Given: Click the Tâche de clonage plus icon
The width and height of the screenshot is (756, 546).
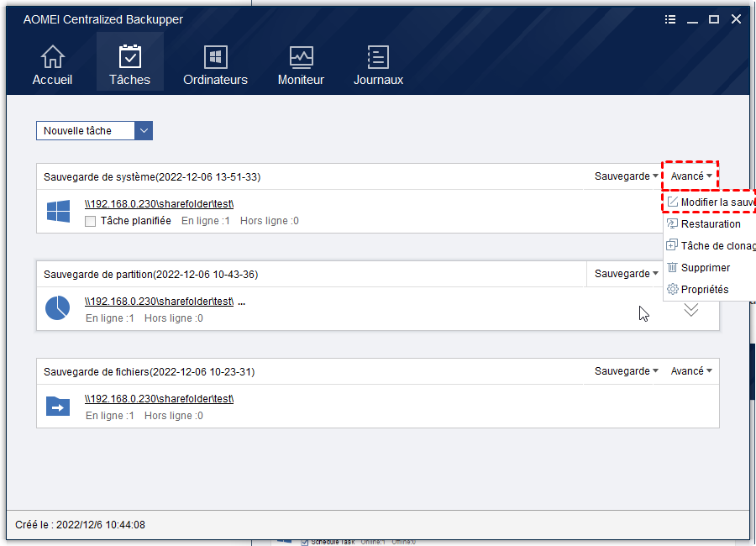Looking at the screenshot, I should (672, 245).
